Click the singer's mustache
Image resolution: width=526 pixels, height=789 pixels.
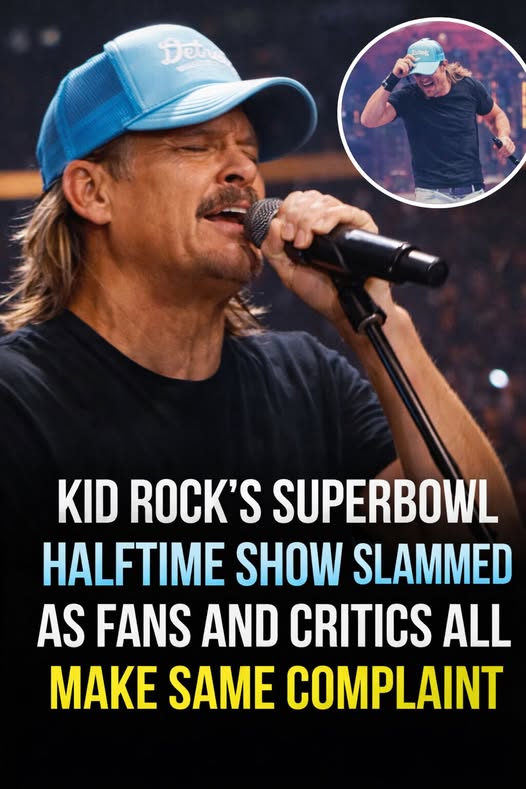(227, 198)
